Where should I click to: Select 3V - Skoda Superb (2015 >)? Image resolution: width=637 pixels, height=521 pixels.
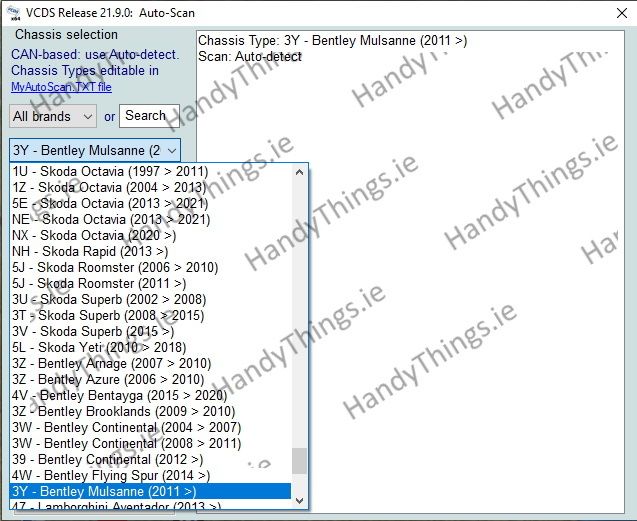click(x=150, y=331)
